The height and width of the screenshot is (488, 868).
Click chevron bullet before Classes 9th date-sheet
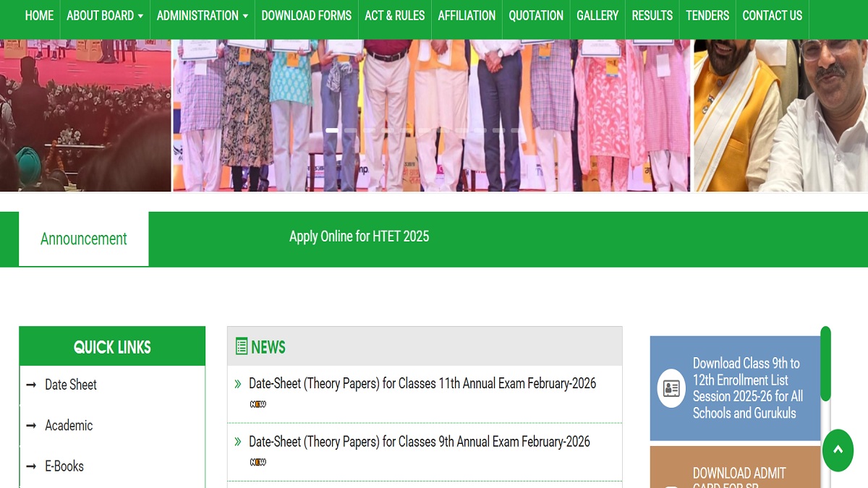pyautogui.click(x=238, y=442)
